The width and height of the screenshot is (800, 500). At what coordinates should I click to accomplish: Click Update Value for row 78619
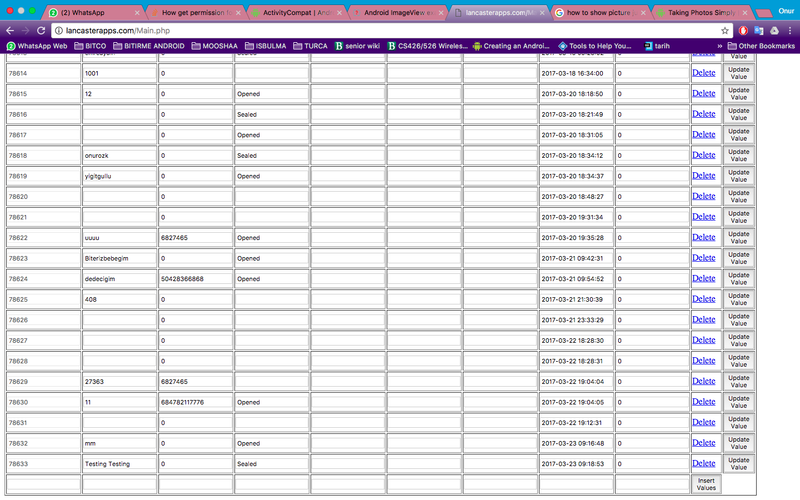click(x=738, y=176)
